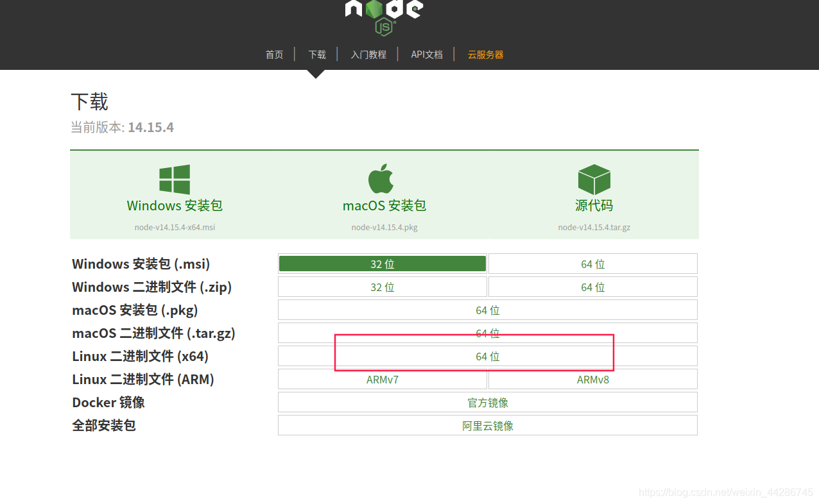Open the API文档 nav item
The width and height of the screenshot is (819, 504).
click(427, 55)
